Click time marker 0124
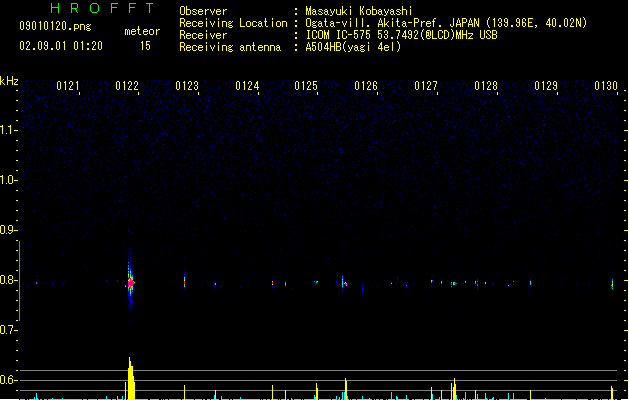The image size is (629, 400). click(247, 86)
